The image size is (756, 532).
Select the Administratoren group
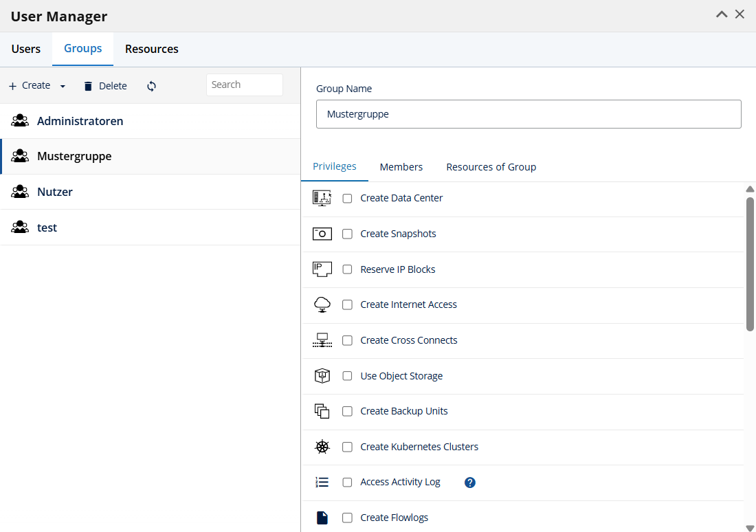(150, 121)
